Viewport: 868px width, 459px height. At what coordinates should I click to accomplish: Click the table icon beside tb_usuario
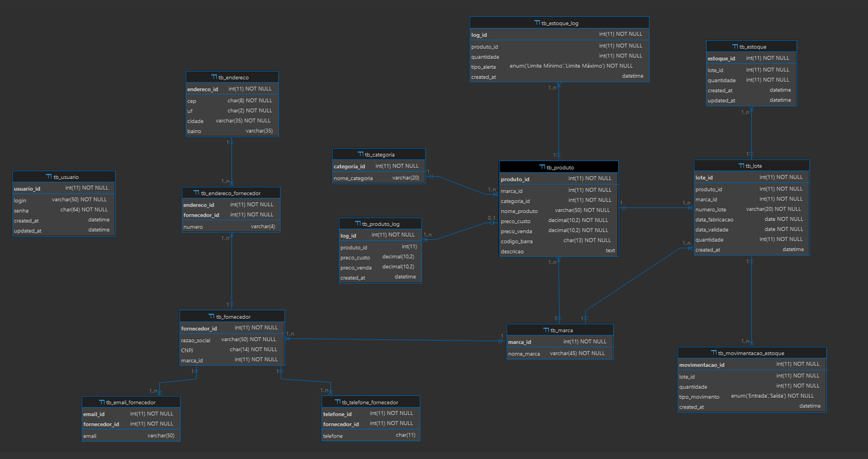[49, 177]
